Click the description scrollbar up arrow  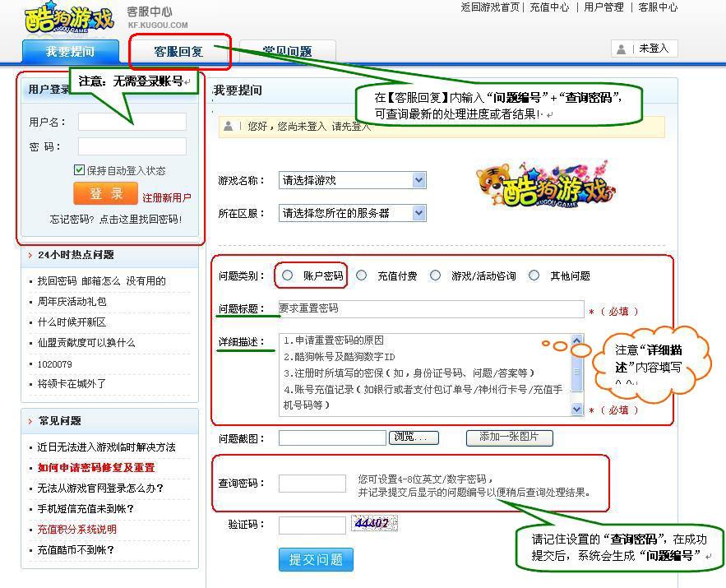[x=577, y=340]
